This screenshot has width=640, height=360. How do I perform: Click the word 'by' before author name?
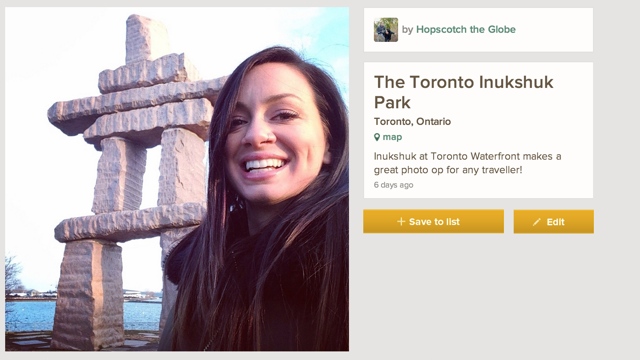coord(407,30)
